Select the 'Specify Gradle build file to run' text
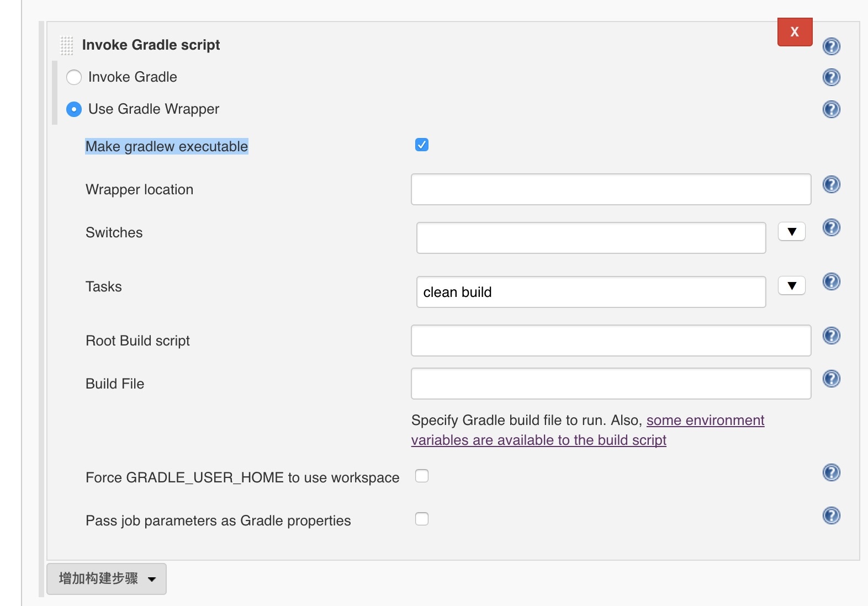This screenshot has height=606, width=868. 509,420
